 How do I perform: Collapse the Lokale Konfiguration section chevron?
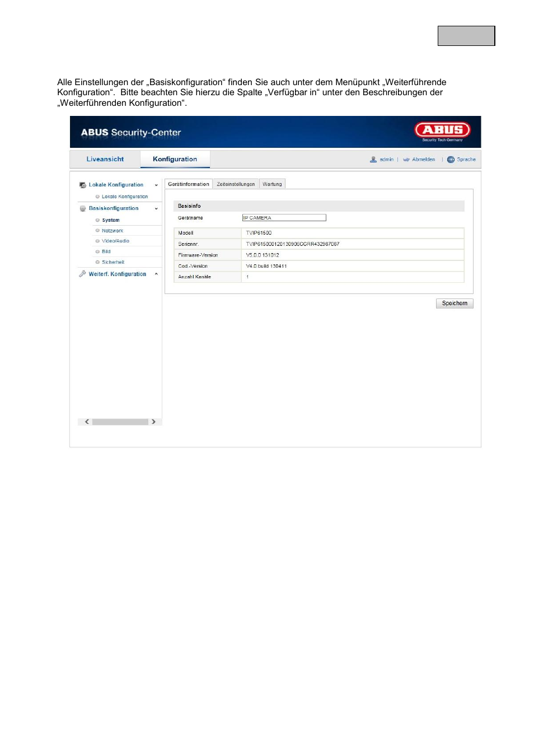156,185
